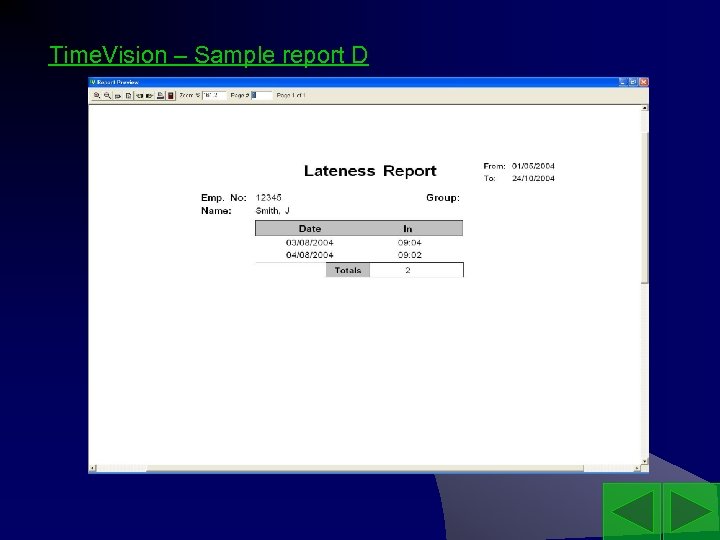Click the Page # input field
Image resolution: width=720 pixels, height=540 pixels.
262,96
